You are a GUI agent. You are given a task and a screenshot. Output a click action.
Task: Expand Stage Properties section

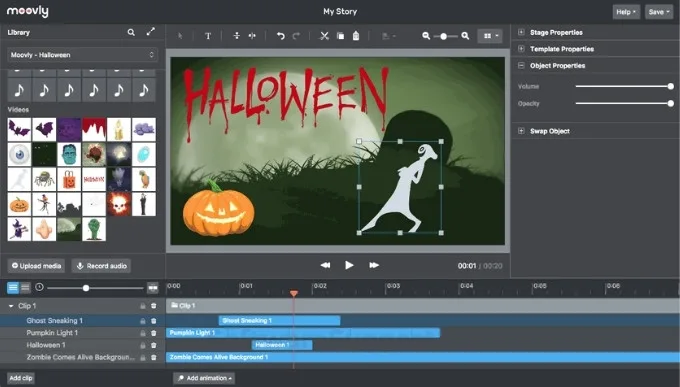[x=521, y=32]
